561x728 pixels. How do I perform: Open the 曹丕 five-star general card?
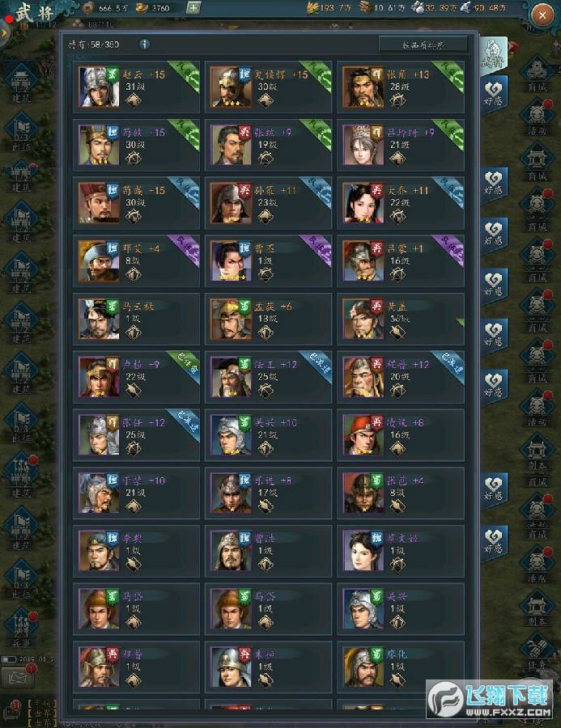(268, 261)
